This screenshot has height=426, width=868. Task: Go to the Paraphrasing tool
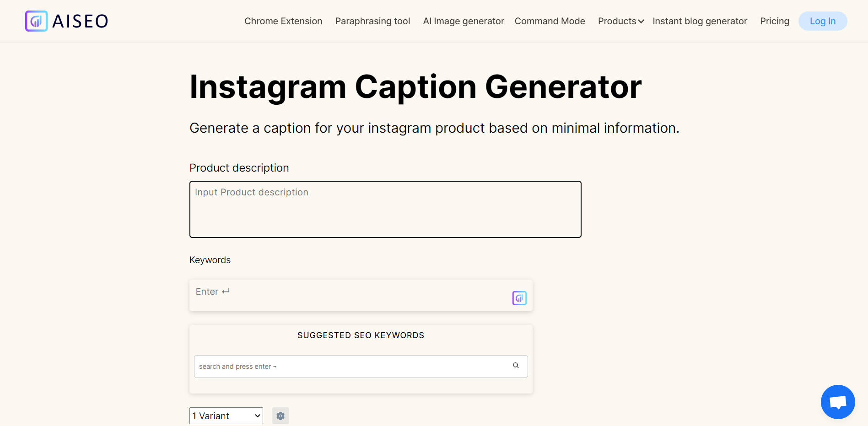[372, 21]
